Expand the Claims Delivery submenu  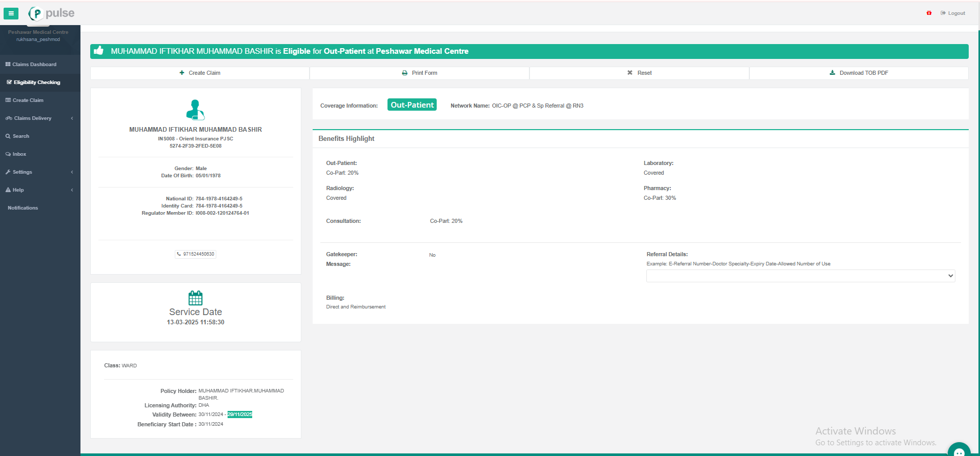click(39, 118)
